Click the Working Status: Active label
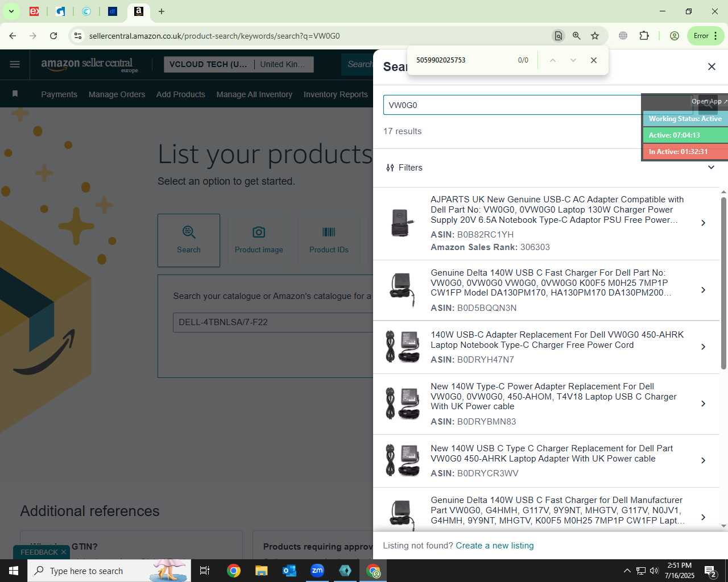This screenshot has height=582, width=728. point(685,119)
